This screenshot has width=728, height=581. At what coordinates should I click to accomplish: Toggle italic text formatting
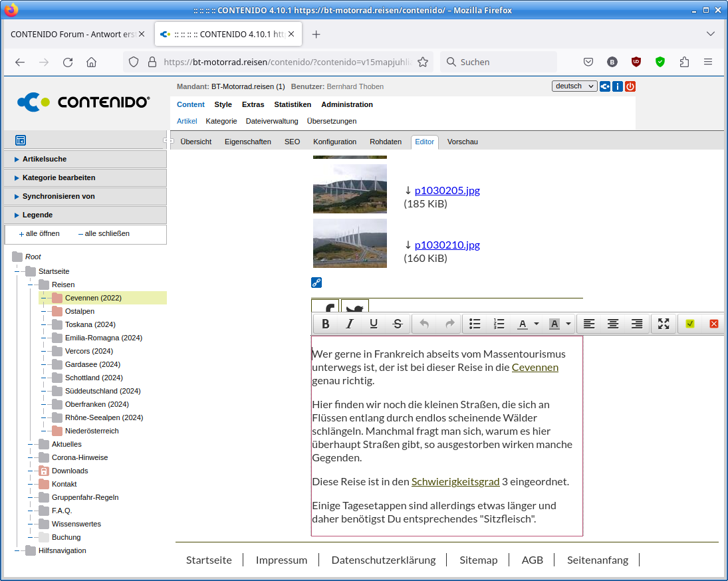(350, 324)
